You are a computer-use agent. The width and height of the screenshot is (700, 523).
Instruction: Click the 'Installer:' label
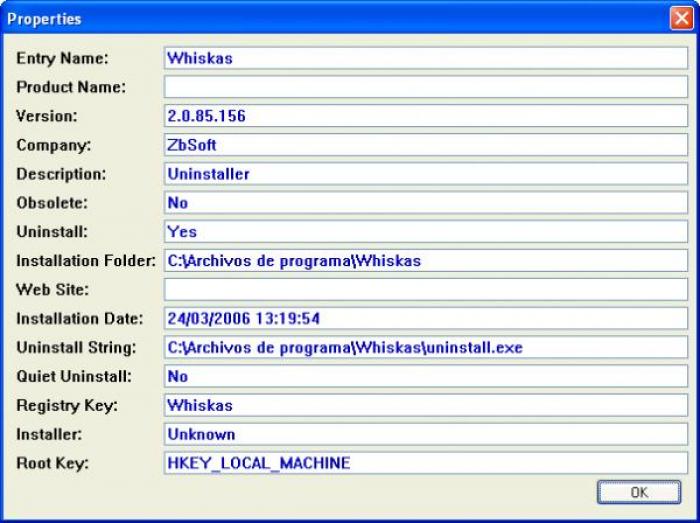(49, 434)
